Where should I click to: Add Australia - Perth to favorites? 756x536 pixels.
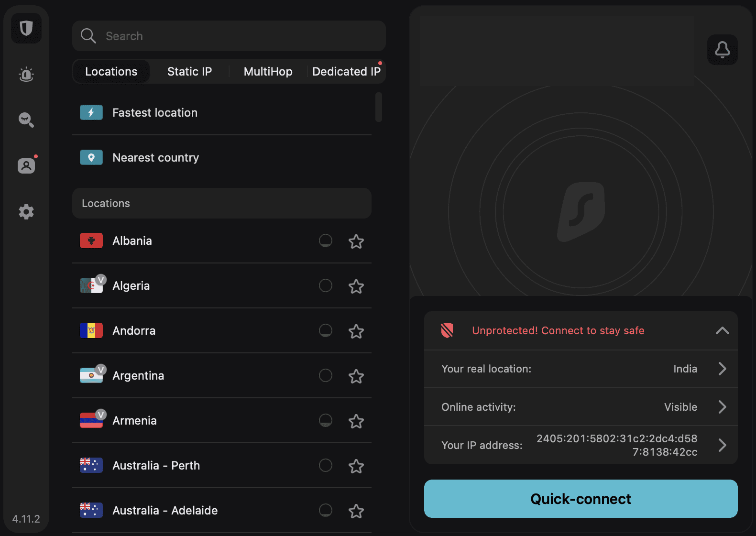tap(356, 466)
